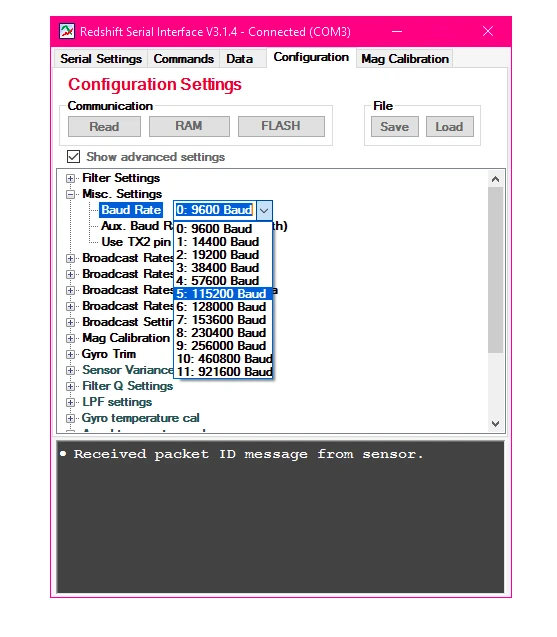Open the Mag Calibration tab
The height and width of the screenshot is (637, 557).
click(405, 58)
